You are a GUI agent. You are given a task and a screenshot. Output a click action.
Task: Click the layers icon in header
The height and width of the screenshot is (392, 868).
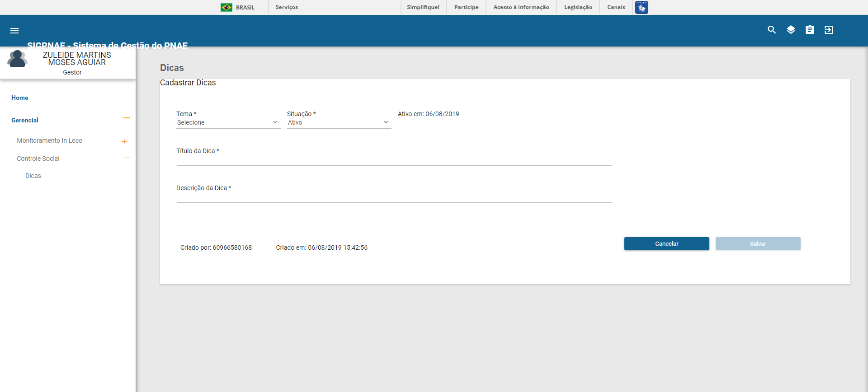[x=791, y=30]
